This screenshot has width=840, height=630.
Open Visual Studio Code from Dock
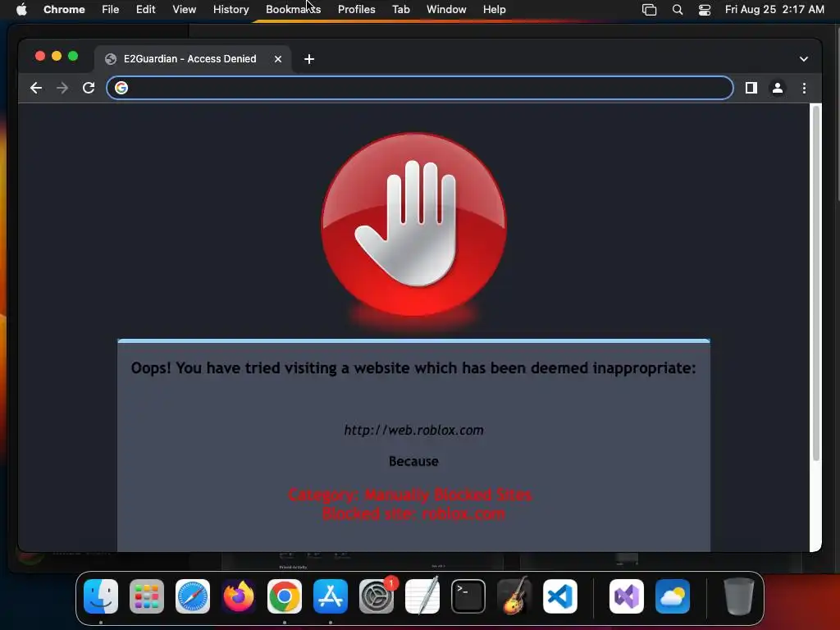560,596
